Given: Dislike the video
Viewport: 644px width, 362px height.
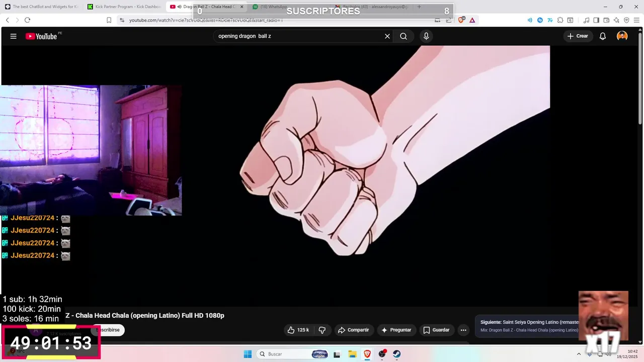Looking at the screenshot, I should [323, 330].
